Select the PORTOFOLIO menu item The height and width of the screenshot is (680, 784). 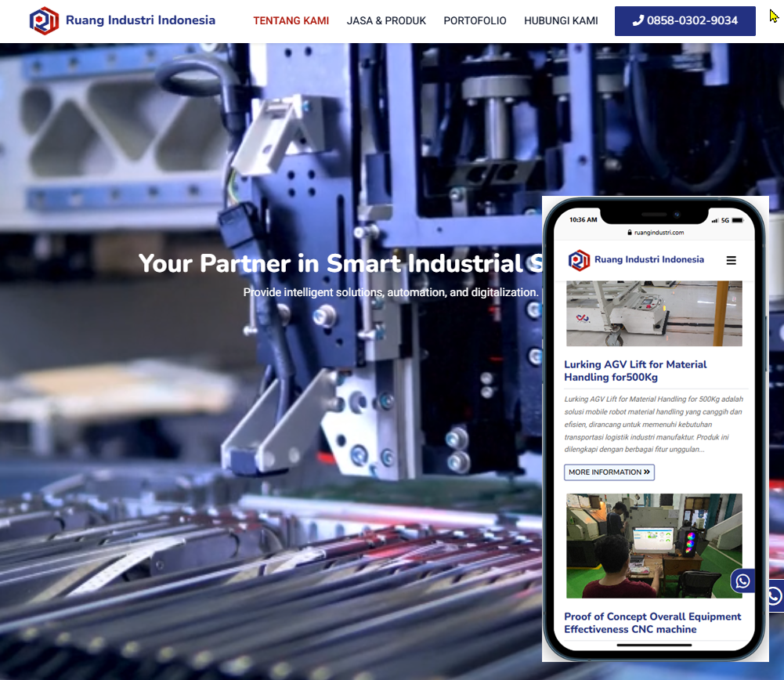click(x=475, y=20)
